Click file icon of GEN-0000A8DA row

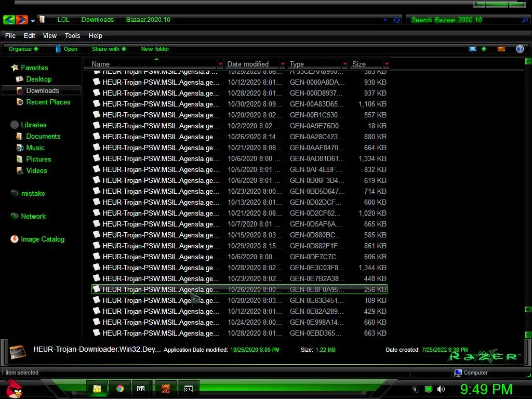[x=97, y=82]
